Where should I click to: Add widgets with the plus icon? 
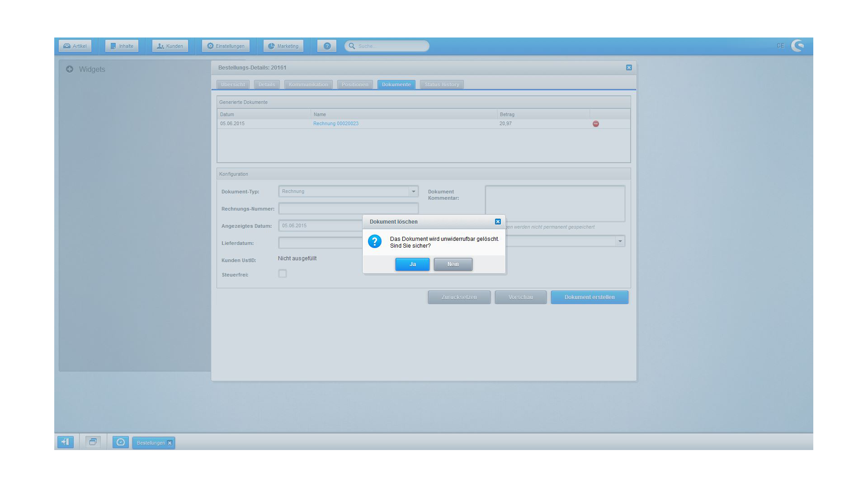point(70,69)
